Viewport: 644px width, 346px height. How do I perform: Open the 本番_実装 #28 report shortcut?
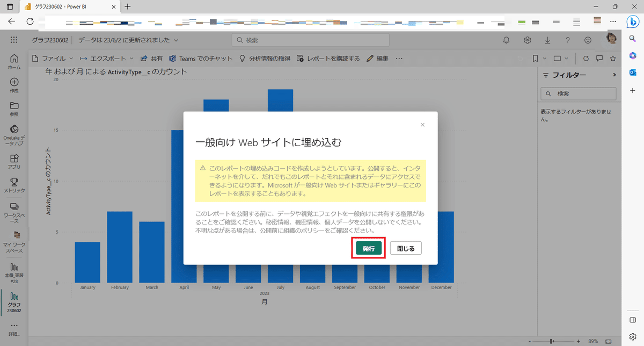pos(14,272)
